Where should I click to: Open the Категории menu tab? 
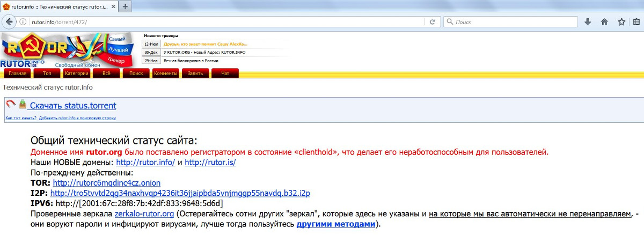76,74
